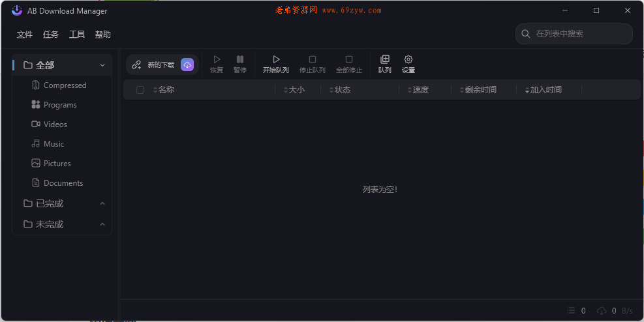Click the purple cloud download icon
Screen dimensions: 644x322
tap(187, 65)
